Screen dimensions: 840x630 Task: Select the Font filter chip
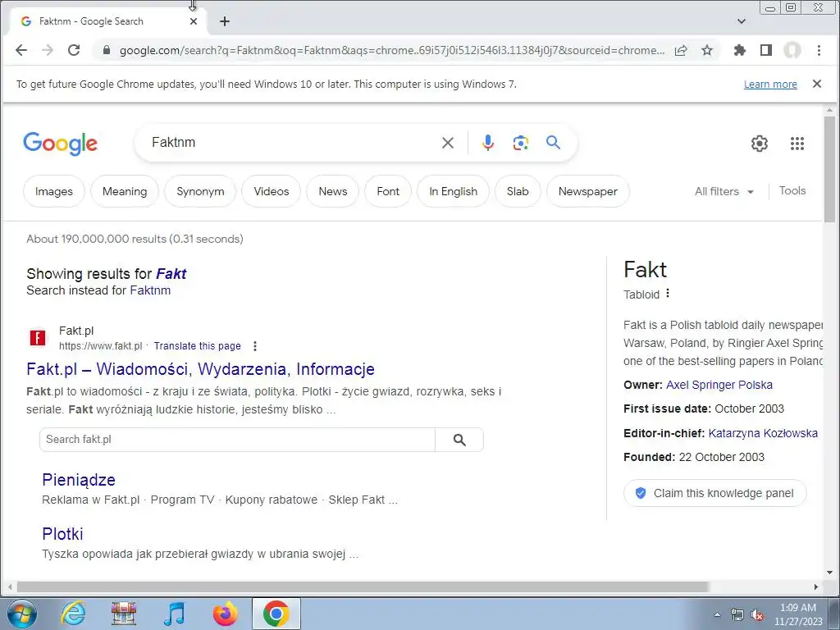(388, 191)
